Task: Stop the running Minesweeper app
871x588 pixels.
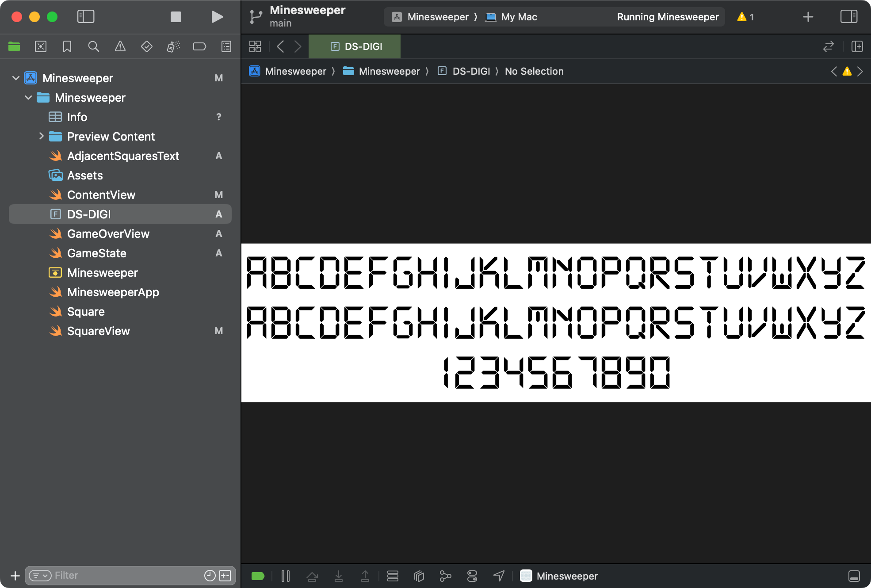Action: tap(176, 17)
